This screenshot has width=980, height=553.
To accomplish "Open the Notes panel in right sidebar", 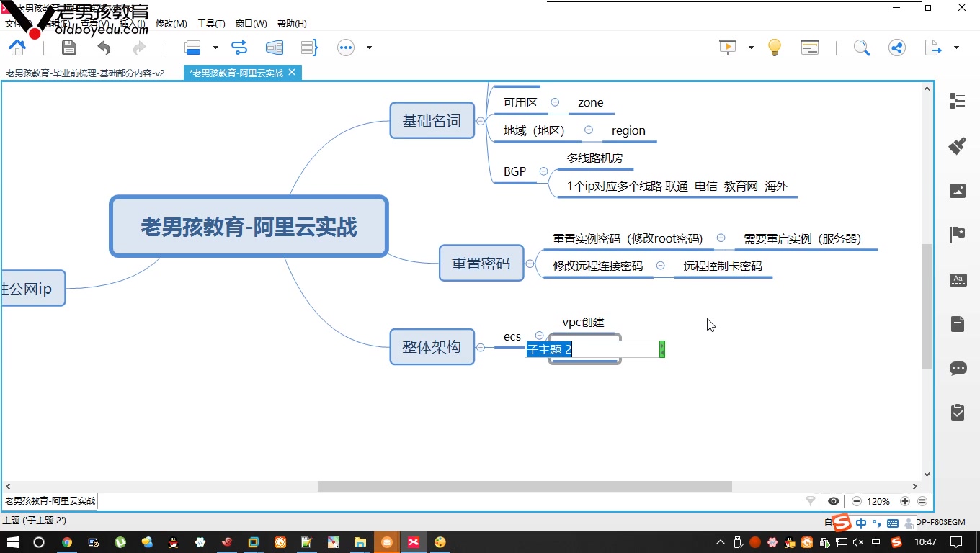I will click(958, 324).
